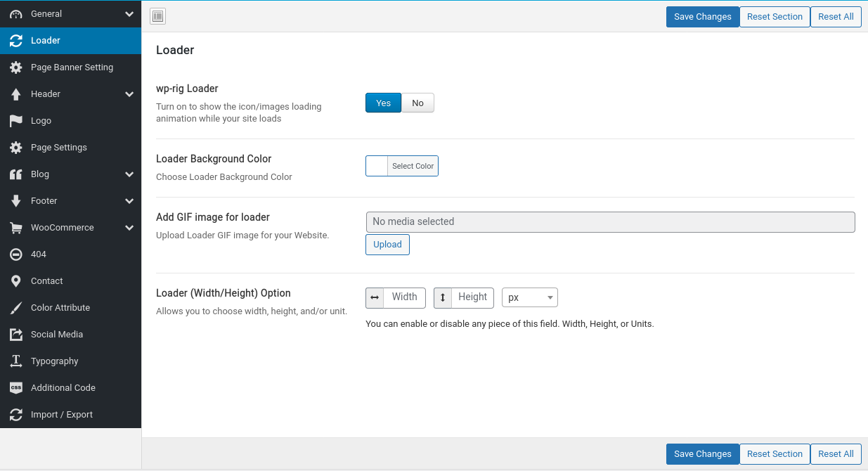This screenshot has height=471, width=868.
Task: Expand the Header submenu chevron
Action: click(x=129, y=94)
